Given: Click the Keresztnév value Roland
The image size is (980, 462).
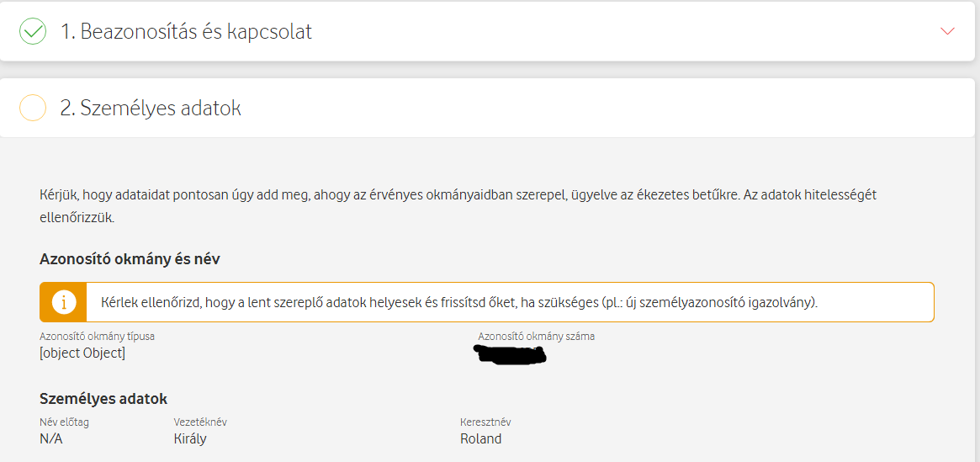Looking at the screenshot, I should 480,439.
